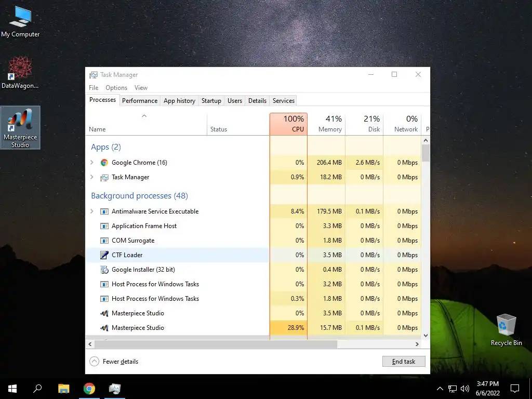Click the horizontal scrollbar thumb
This screenshot has height=399, width=532.
tap(216, 344)
